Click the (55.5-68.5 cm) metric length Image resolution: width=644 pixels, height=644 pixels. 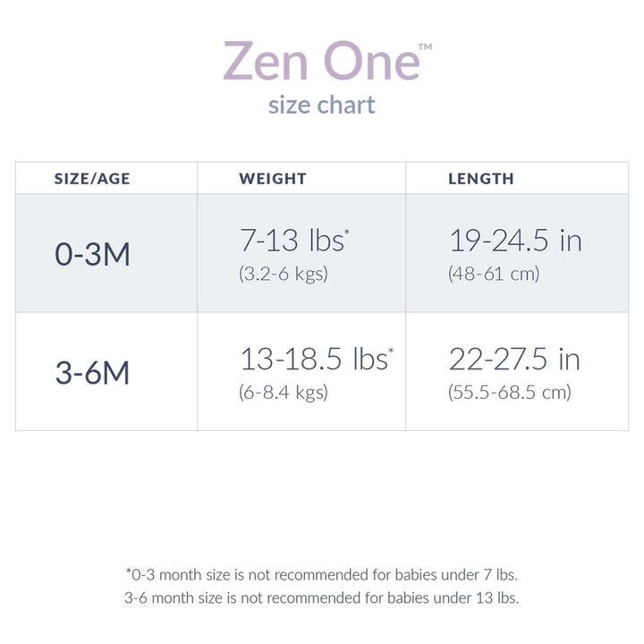click(509, 392)
